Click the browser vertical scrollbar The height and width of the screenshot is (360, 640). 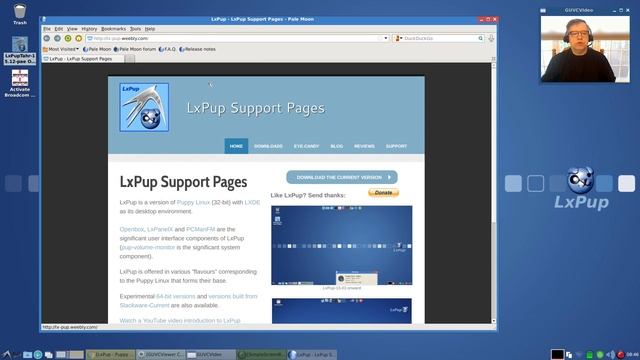point(493,192)
